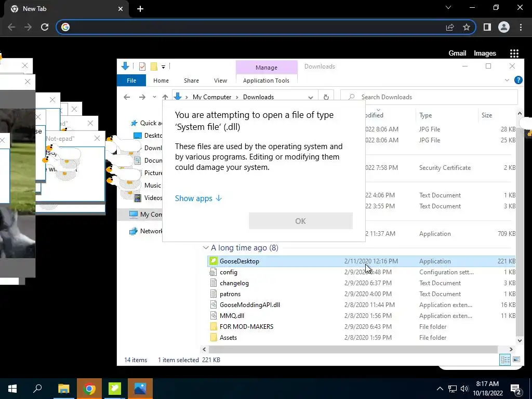Open File Explorer from taskbar
The width and height of the screenshot is (532, 399).
coord(63,389)
